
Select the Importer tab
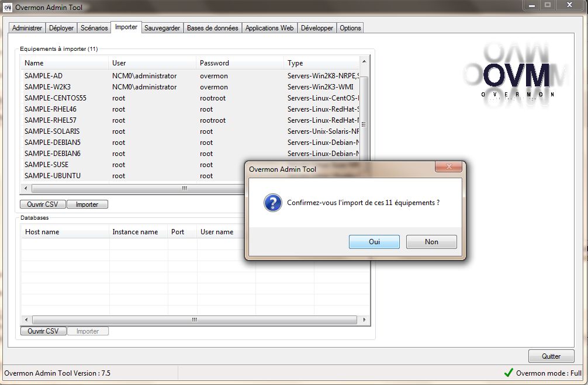tap(126, 27)
